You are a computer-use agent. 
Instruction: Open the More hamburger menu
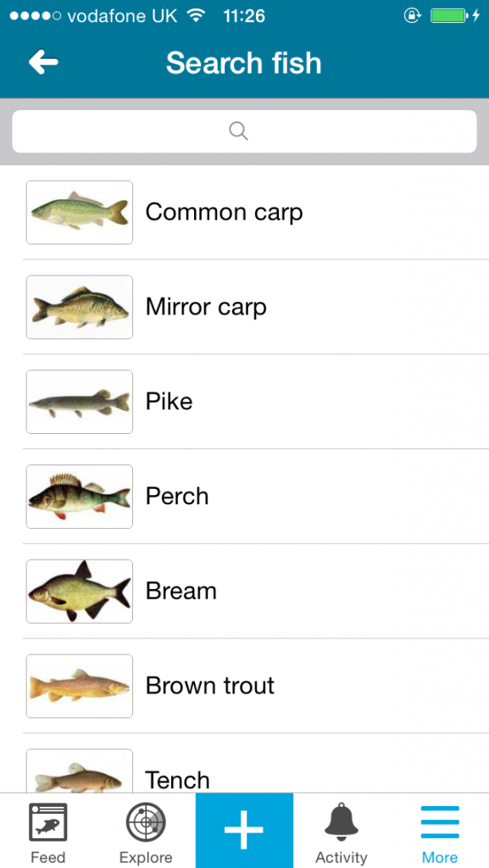pyautogui.click(x=440, y=832)
